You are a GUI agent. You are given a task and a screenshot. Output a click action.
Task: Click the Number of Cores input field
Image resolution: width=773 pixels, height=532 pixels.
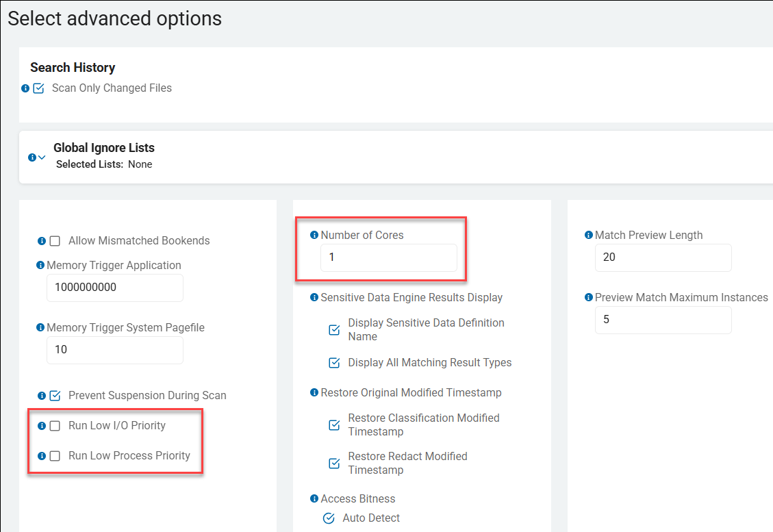coord(388,257)
